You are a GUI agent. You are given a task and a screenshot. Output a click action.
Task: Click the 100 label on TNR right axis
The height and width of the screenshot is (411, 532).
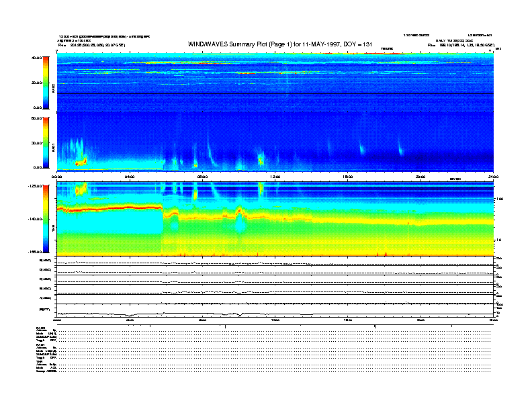(498, 199)
